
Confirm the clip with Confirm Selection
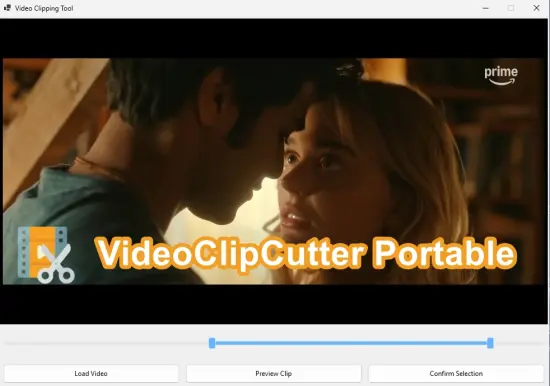click(456, 373)
